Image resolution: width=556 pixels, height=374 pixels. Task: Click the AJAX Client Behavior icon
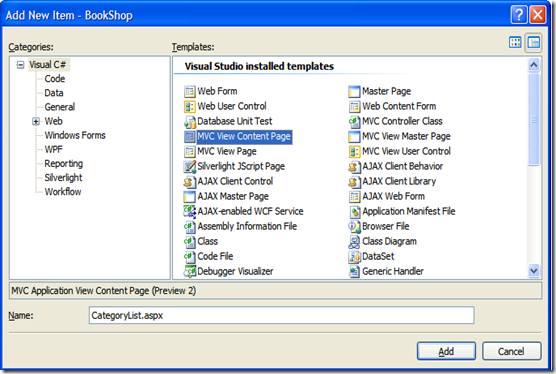click(x=354, y=167)
